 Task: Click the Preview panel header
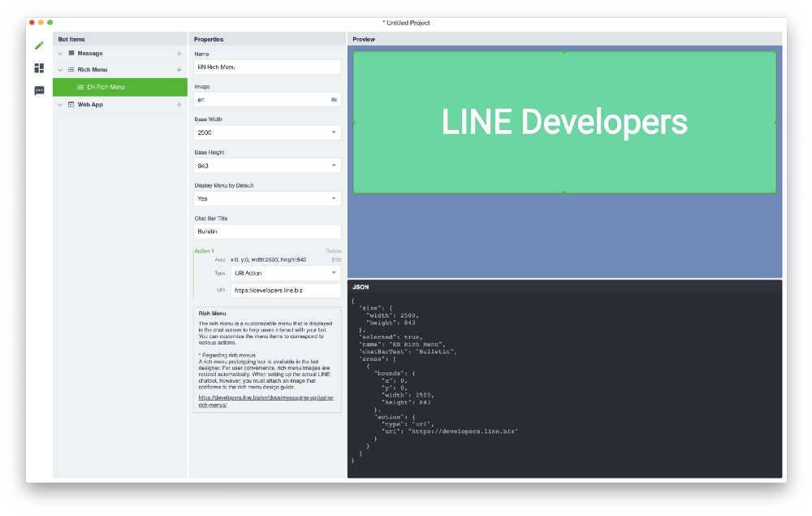point(564,39)
